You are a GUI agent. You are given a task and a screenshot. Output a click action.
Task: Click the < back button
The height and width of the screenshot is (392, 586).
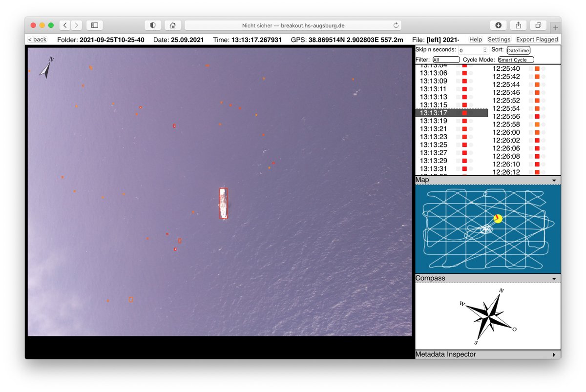(37, 40)
